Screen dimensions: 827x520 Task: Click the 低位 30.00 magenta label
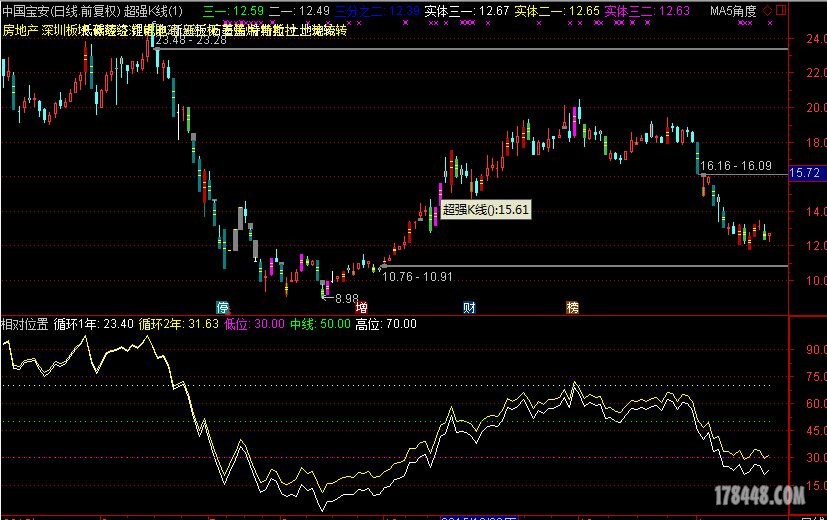click(x=255, y=324)
